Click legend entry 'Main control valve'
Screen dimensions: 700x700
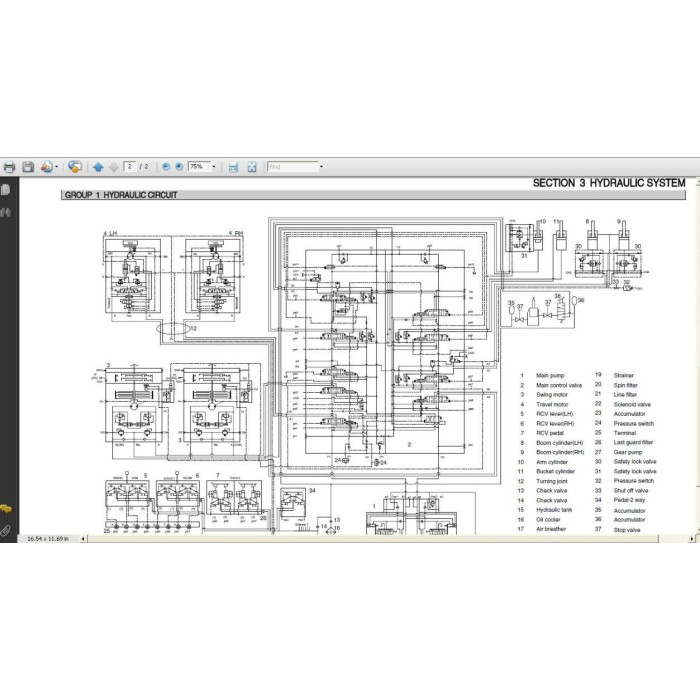coord(559,385)
